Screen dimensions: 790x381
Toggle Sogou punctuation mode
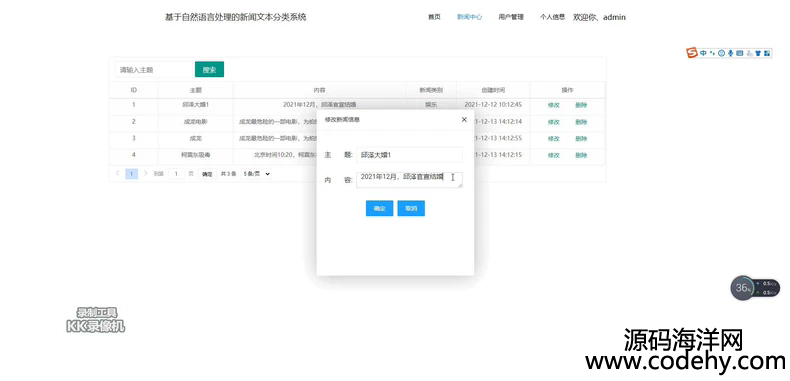712,53
